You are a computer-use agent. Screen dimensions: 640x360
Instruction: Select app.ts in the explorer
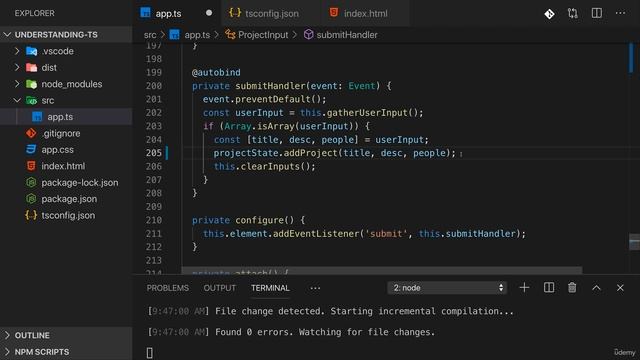pyautogui.click(x=66, y=117)
